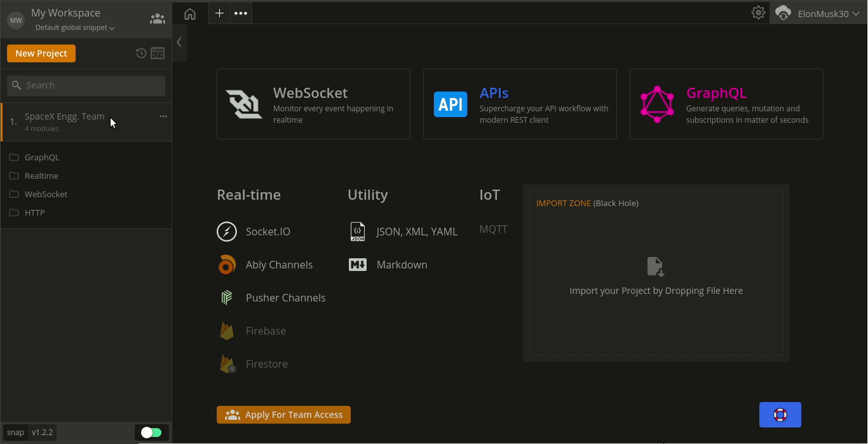The width and height of the screenshot is (868, 444).
Task: Collapse the sidebar with chevron
Action: (x=179, y=42)
